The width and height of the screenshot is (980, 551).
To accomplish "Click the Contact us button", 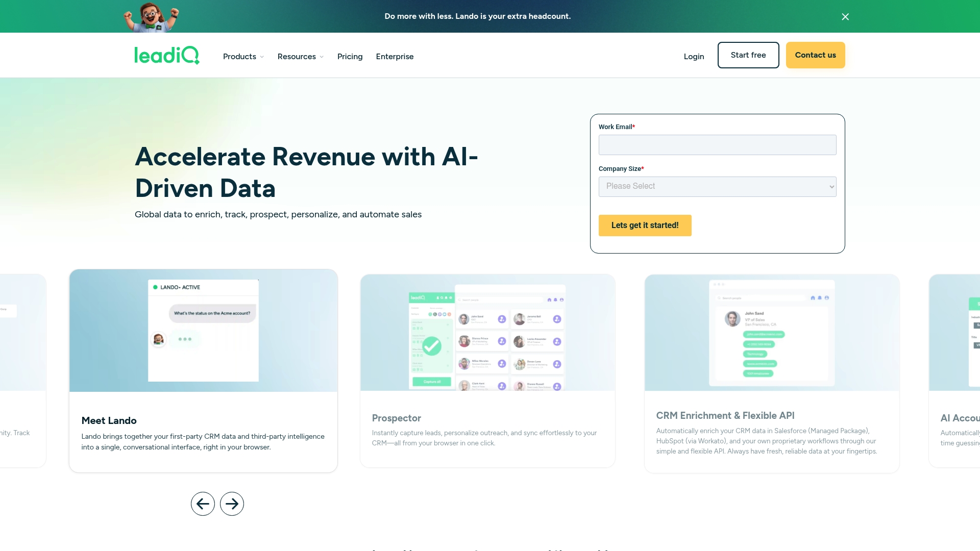I will [815, 55].
